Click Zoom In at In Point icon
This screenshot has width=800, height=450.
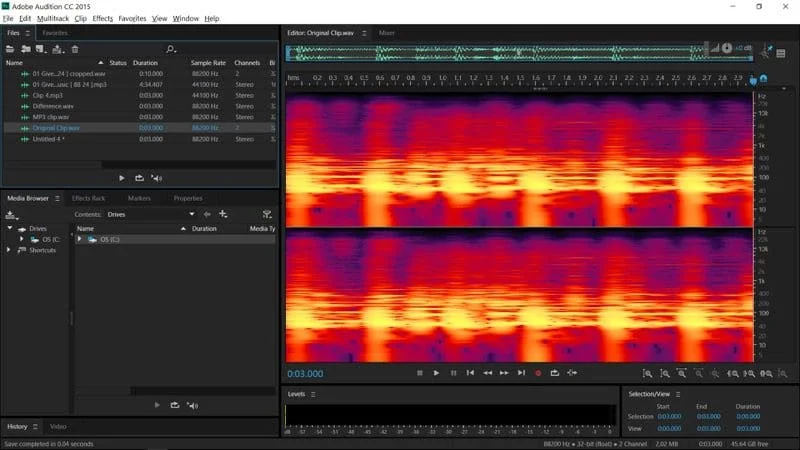click(x=733, y=373)
